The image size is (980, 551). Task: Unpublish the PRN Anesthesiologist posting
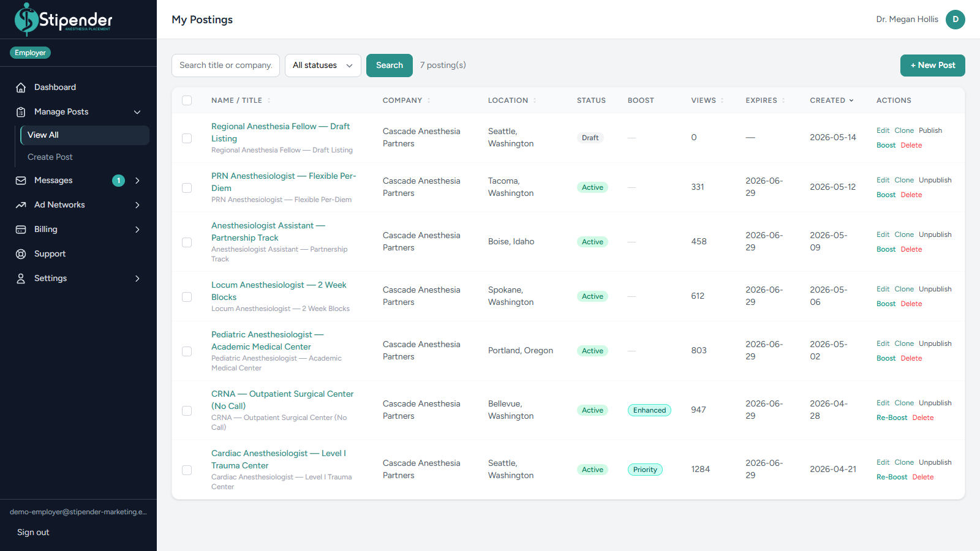(x=935, y=180)
